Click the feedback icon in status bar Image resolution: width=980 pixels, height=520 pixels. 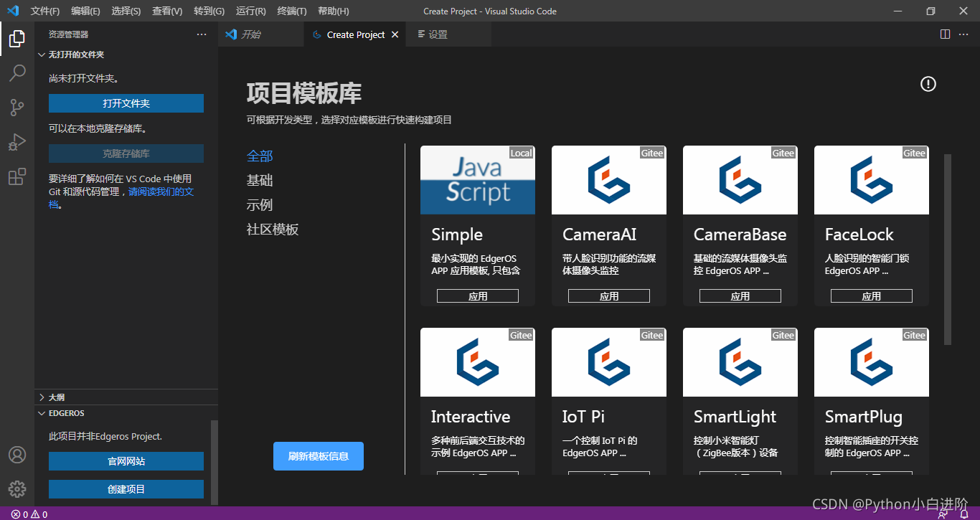(x=941, y=514)
